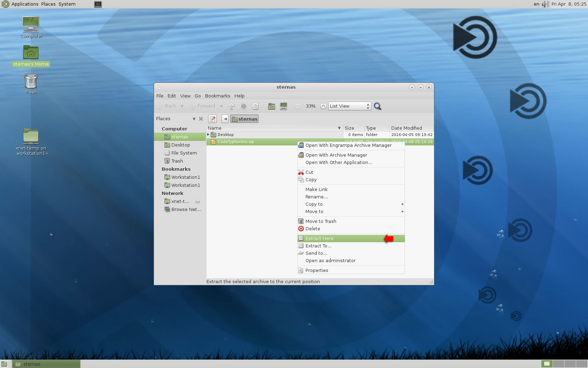Zoom out with the minus icon
This screenshot has width=588, height=368.
click(298, 106)
